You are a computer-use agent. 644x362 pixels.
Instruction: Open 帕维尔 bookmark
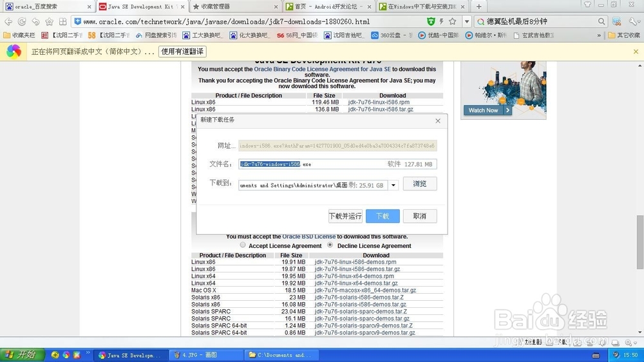486,35
